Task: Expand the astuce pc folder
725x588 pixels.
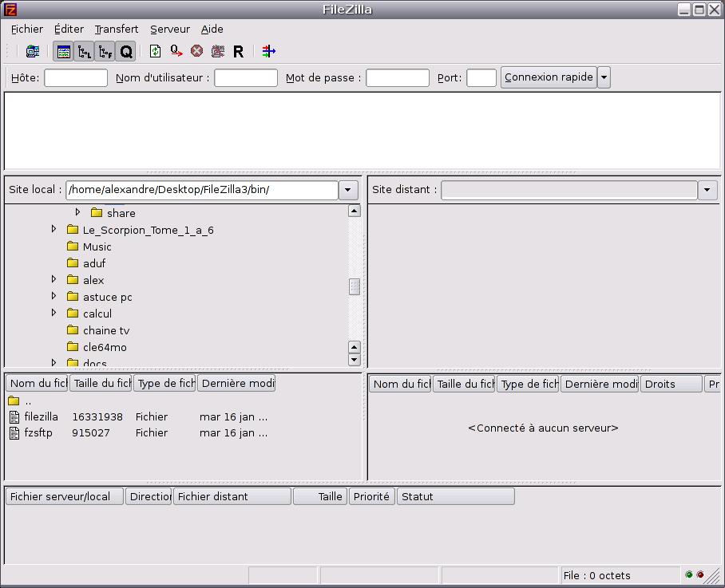Action: click(x=53, y=296)
